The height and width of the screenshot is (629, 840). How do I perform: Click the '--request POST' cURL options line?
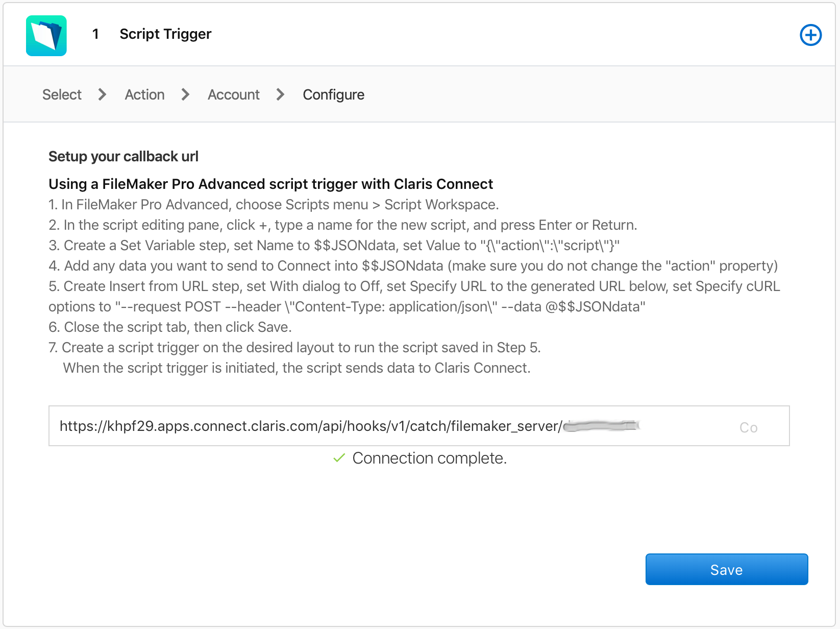[x=347, y=306]
